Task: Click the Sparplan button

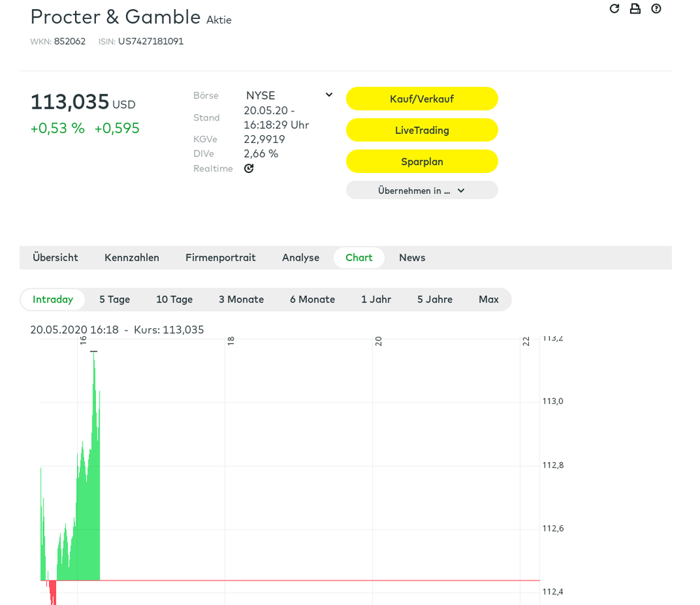Action: point(422,161)
